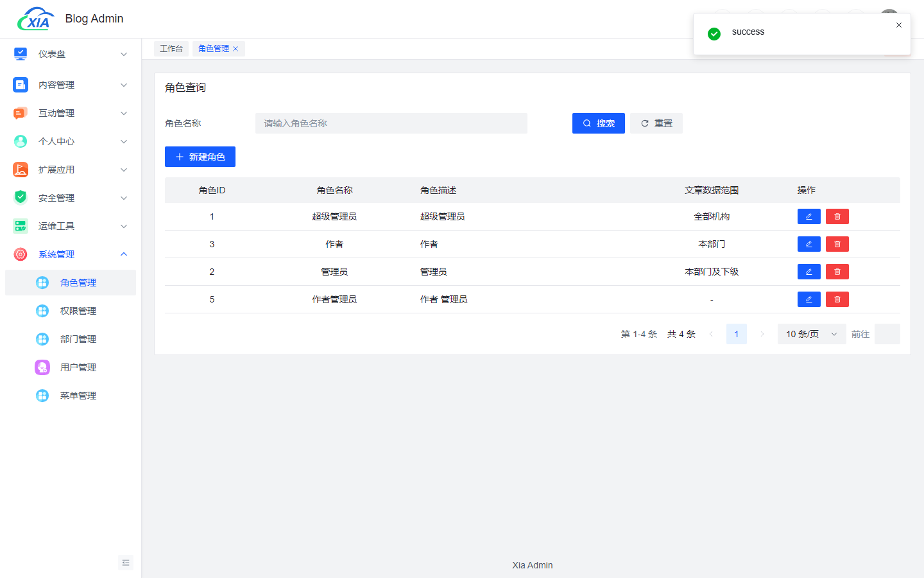This screenshot has height=578, width=924.
Task: Click the 部门管理 submenu icon
Action: pos(42,339)
